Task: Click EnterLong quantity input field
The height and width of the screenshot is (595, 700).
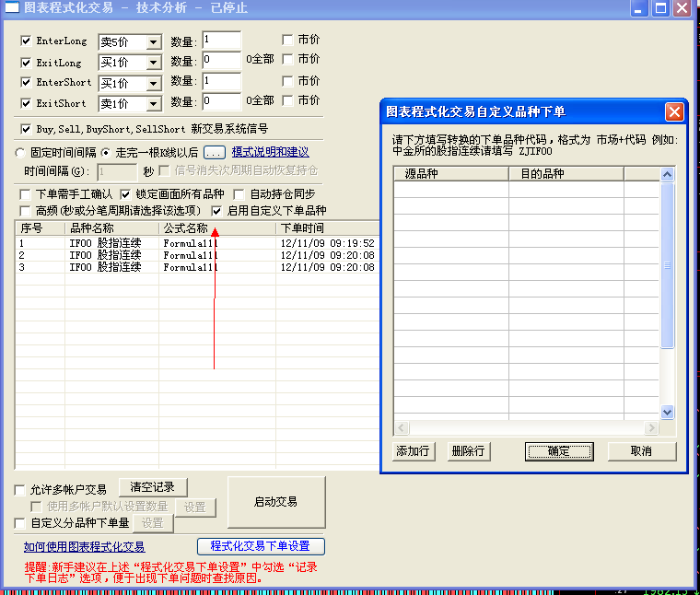Action: point(221,41)
